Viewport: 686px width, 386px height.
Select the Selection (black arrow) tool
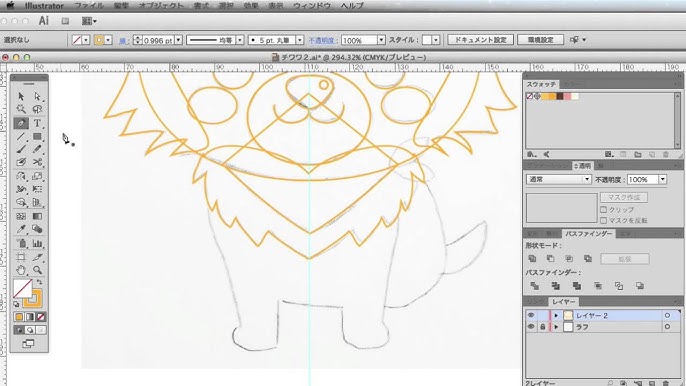(21, 96)
